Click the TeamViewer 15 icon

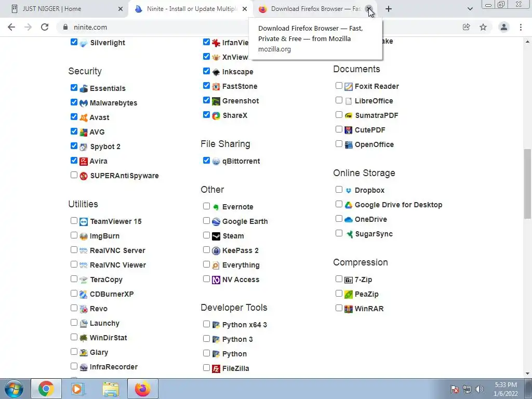coord(84,221)
